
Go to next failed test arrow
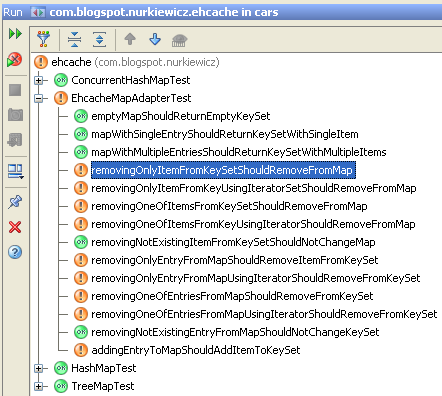coord(155,39)
